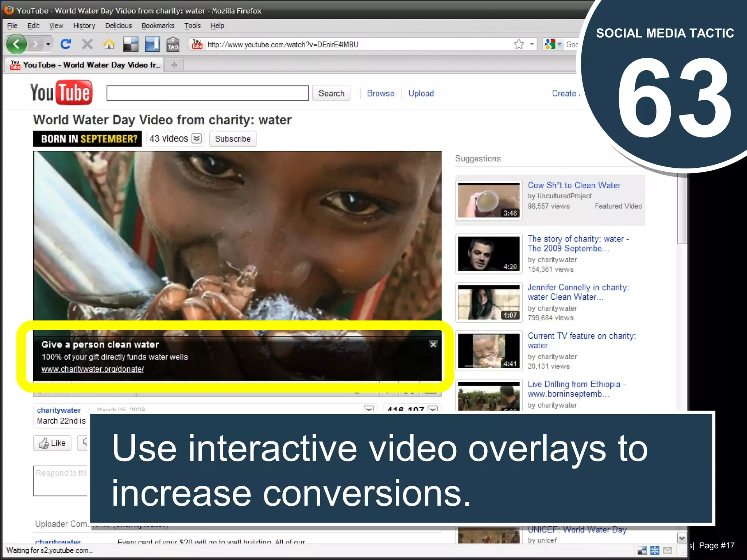Close the video overlay ad

click(x=433, y=344)
